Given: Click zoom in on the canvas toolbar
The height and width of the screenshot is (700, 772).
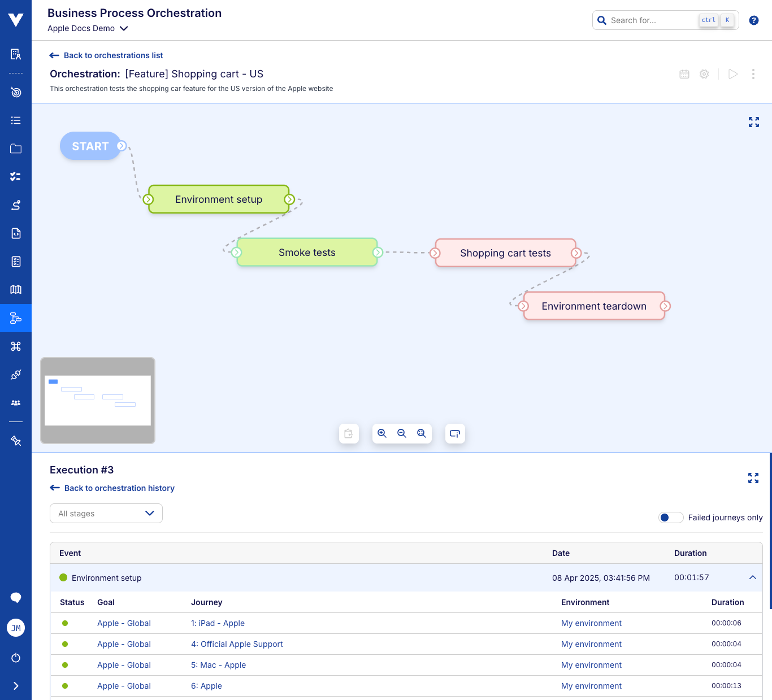Looking at the screenshot, I should point(382,433).
